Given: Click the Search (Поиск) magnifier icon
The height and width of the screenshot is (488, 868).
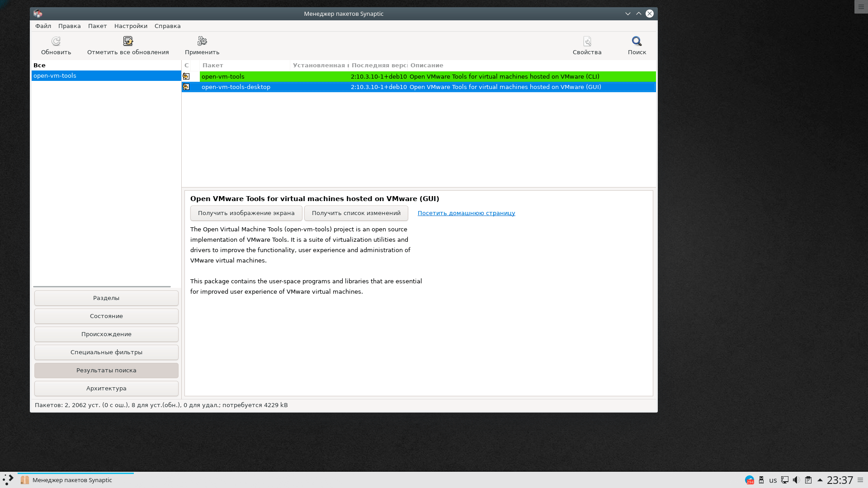Looking at the screenshot, I should pyautogui.click(x=637, y=42).
